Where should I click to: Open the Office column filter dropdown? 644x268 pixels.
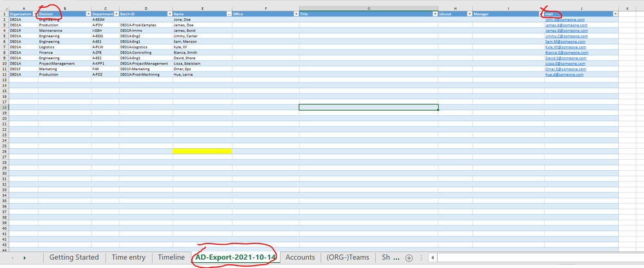296,14
